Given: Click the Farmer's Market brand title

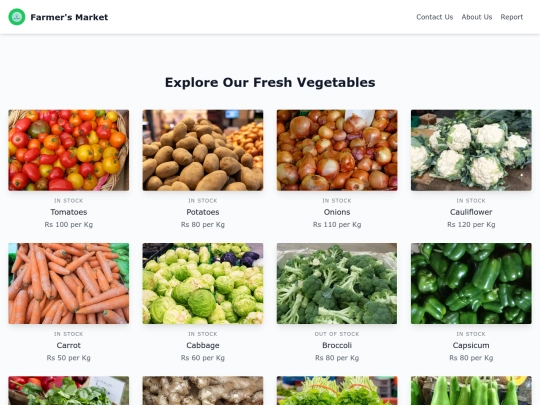Looking at the screenshot, I should [x=69, y=17].
